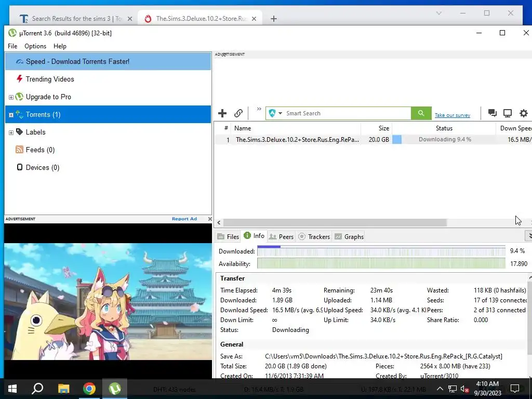
Task: Click the Add Torrent from URL link icon
Action: (238, 113)
